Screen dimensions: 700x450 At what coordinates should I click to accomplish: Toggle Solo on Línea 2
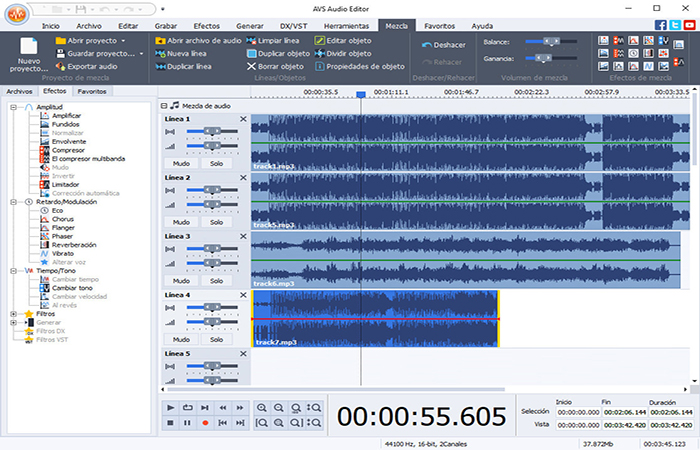(217, 222)
